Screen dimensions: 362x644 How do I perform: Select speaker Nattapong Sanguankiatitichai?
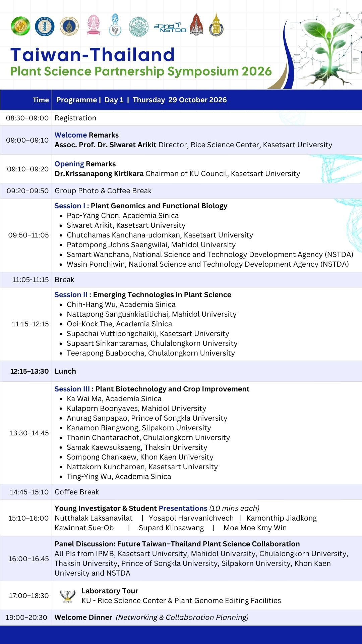pos(152,314)
